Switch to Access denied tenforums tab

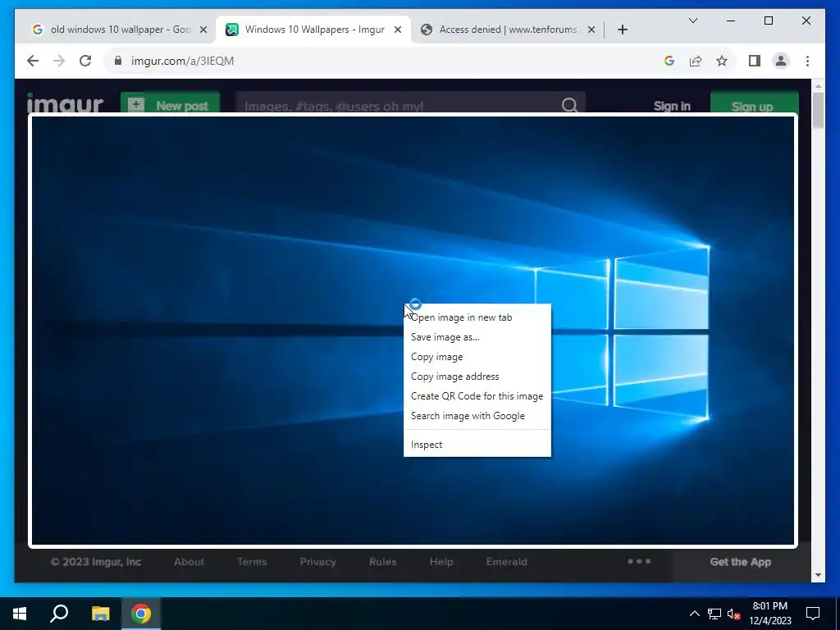tap(508, 30)
